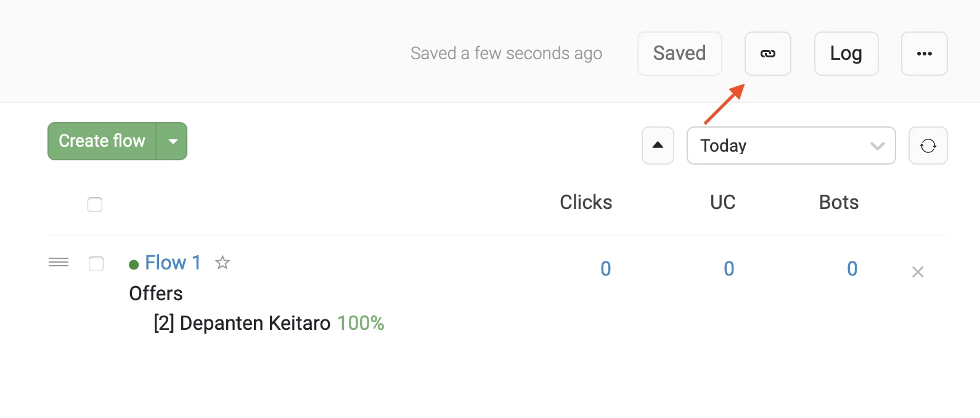Open Flow 1 clicks count zero
This screenshot has height=418, width=980.
[x=606, y=269]
